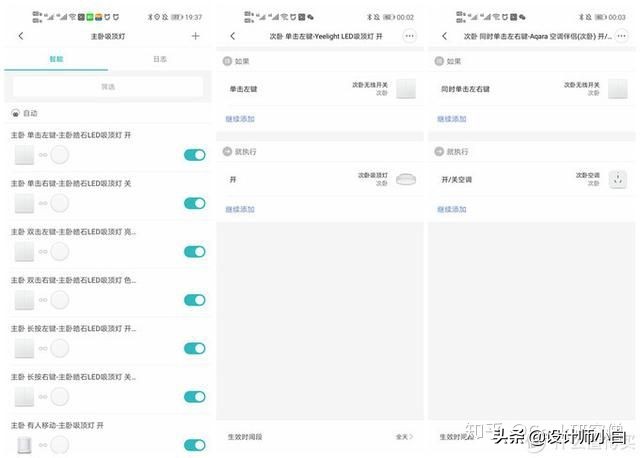The height and width of the screenshot is (458, 640).
Task: Toggle 主卧 长按左键 automation switch
Action: click(x=195, y=348)
